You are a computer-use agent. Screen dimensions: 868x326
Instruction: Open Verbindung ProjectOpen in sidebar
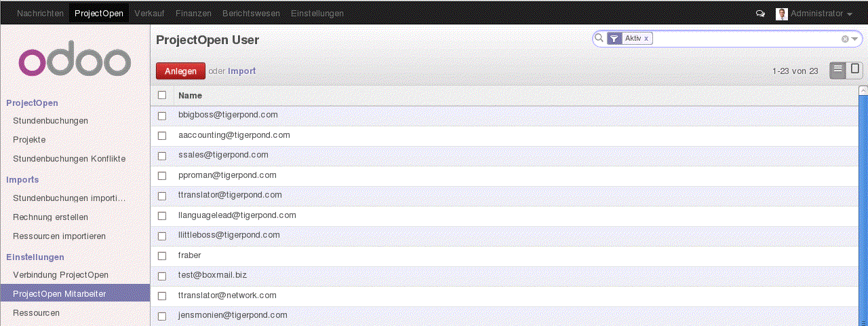point(60,275)
